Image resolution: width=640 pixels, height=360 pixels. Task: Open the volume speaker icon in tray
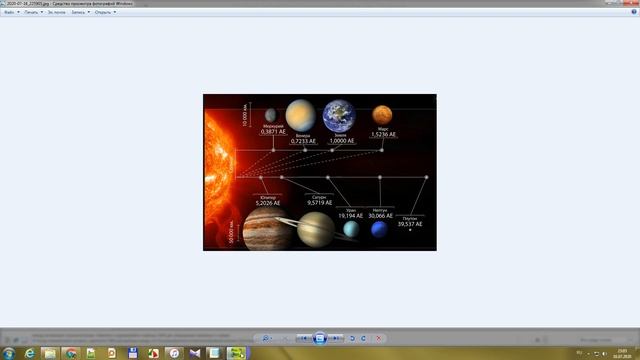605,353
